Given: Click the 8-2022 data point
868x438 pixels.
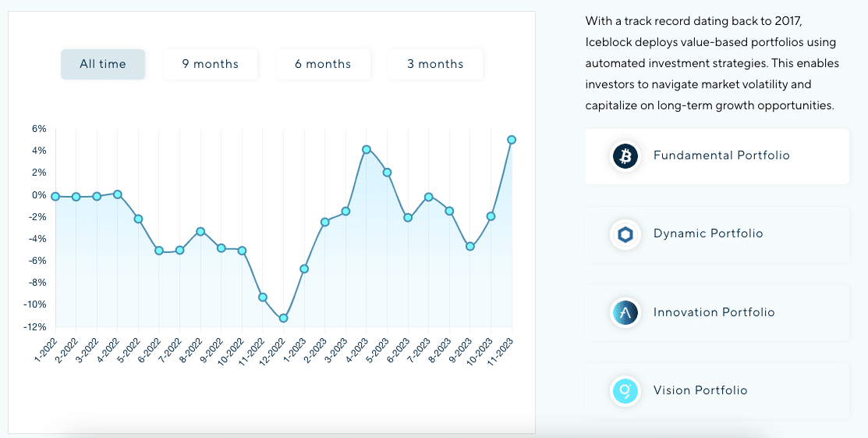Looking at the screenshot, I should pyautogui.click(x=200, y=231).
